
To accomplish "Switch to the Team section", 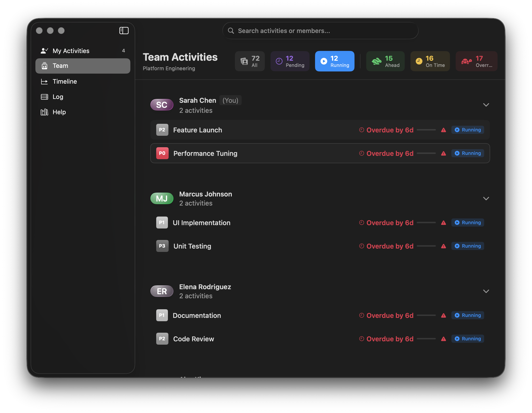I will tap(60, 66).
